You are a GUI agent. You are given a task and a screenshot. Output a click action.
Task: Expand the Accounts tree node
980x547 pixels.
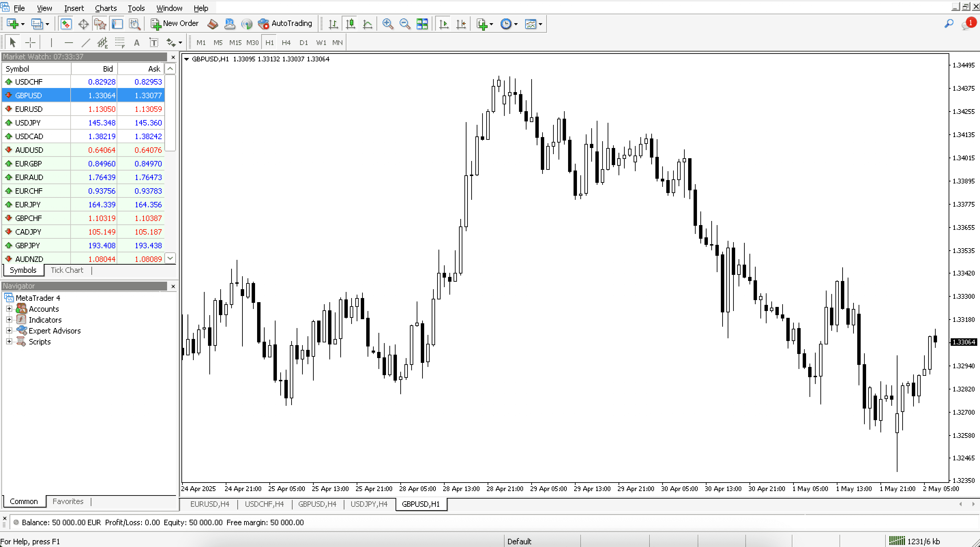pyautogui.click(x=9, y=309)
